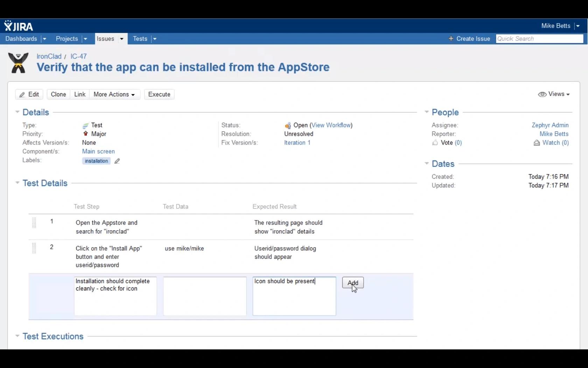Open the Mike Betts user menu arrow
This screenshot has height=368, width=588.
pos(578,26)
